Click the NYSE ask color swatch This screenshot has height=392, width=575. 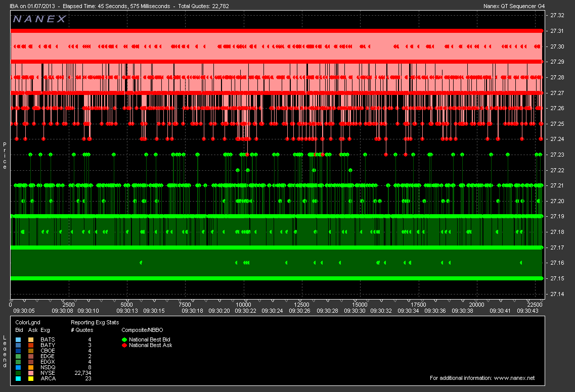(31, 373)
